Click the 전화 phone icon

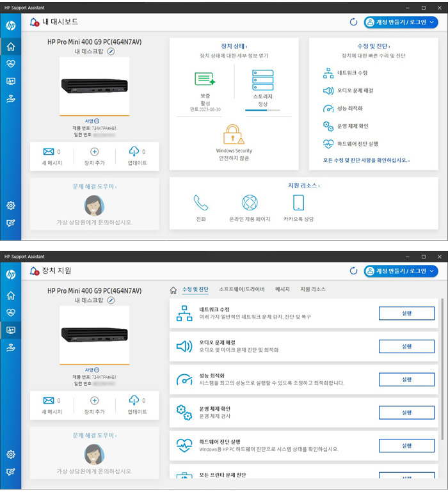point(200,202)
